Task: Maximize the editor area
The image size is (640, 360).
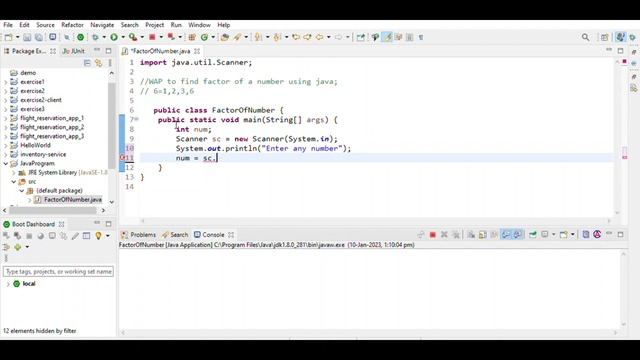Action: point(620,51)
